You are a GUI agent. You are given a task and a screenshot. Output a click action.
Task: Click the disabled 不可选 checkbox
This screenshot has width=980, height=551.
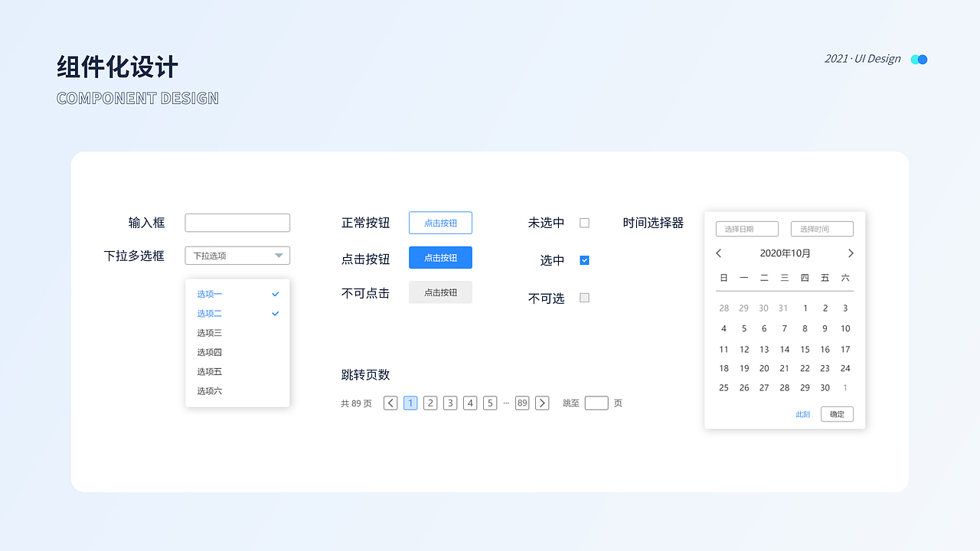[584, 298]
